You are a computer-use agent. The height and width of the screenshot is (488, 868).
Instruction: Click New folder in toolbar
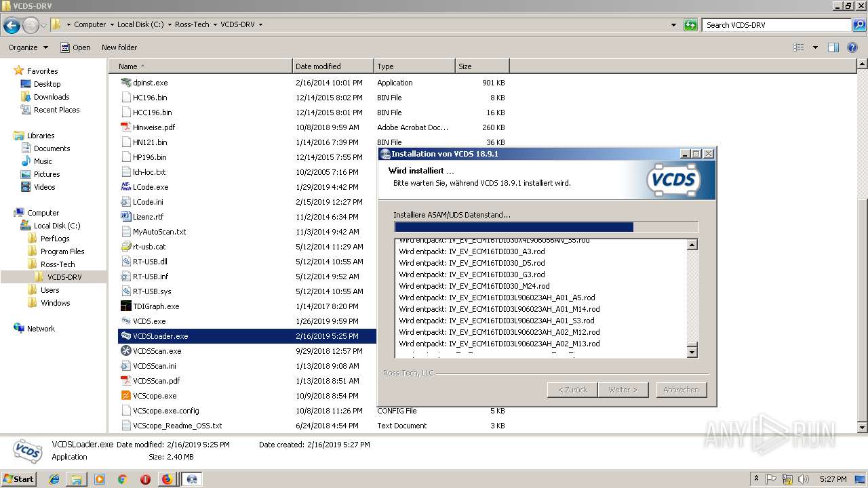119,47
